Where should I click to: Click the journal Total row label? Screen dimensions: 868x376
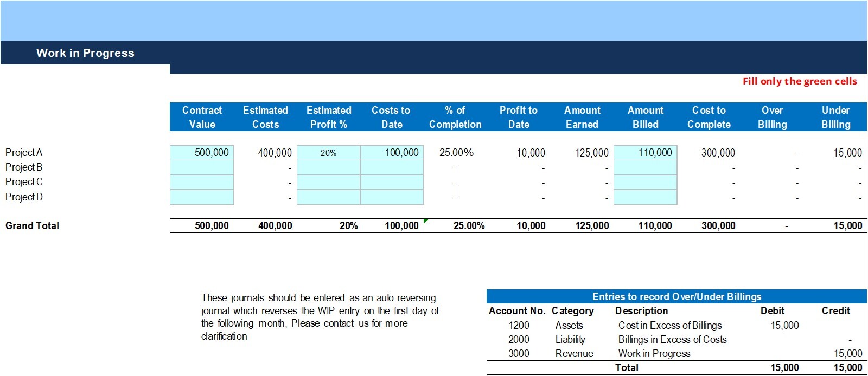point(627,368)
